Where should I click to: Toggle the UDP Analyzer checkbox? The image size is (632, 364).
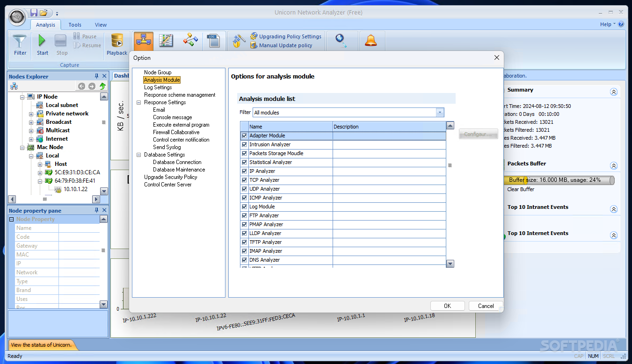pos(244,189)
